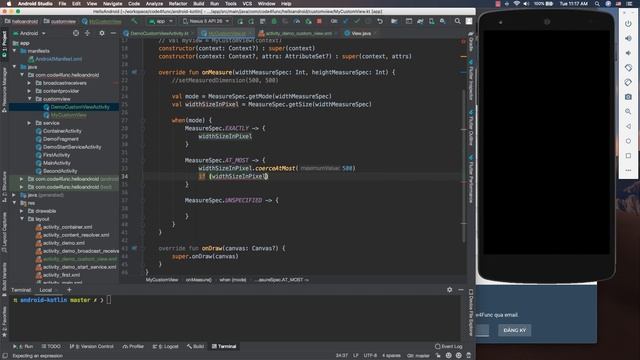Minimize the terminal panel with the minus icon

pos(461,289)
